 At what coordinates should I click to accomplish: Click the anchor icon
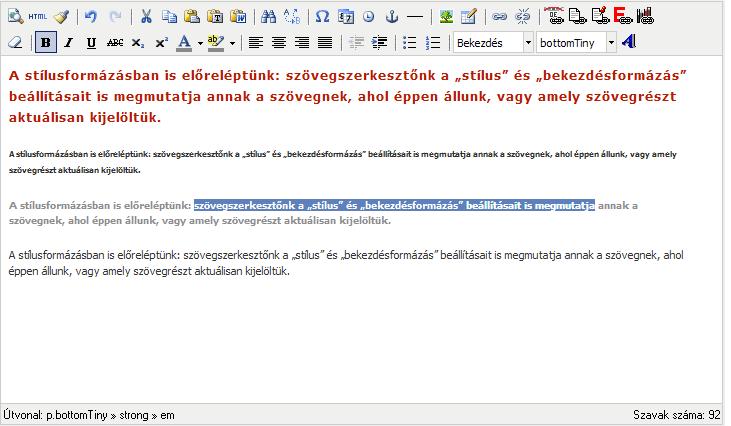click(x=392, y=17)
